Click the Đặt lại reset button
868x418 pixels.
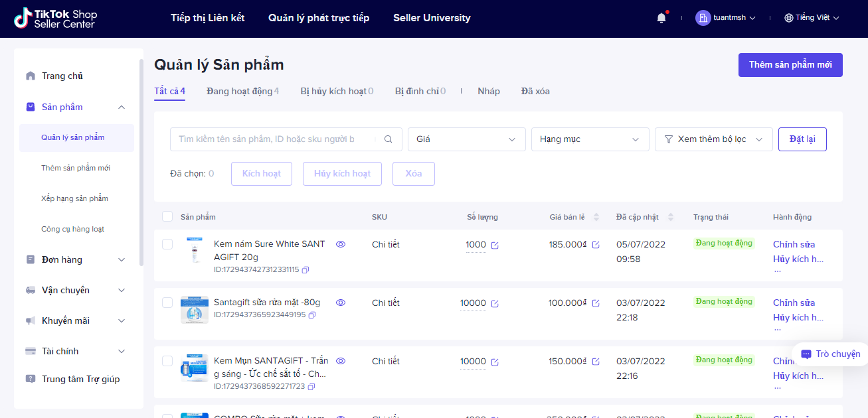[x=802, y=139]
